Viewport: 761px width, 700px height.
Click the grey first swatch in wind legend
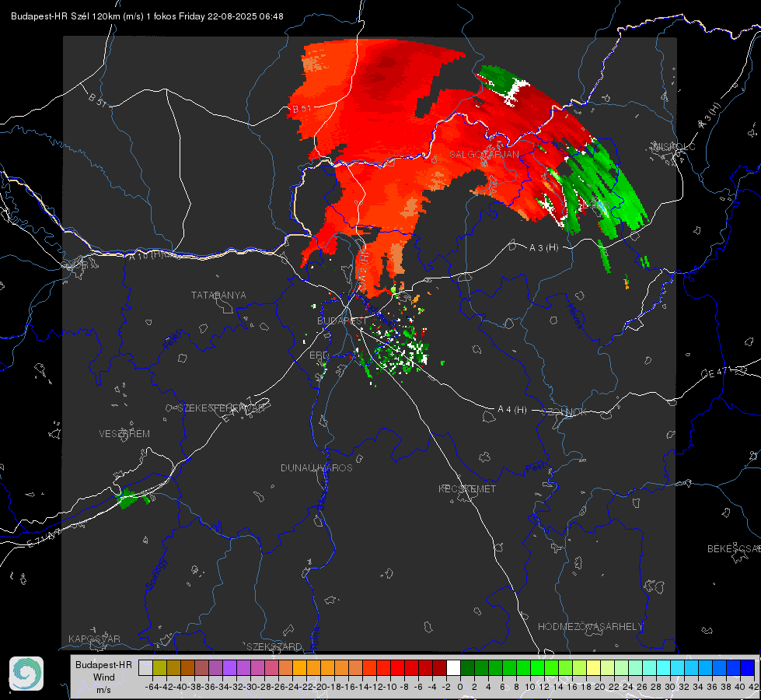coord(145,667)
